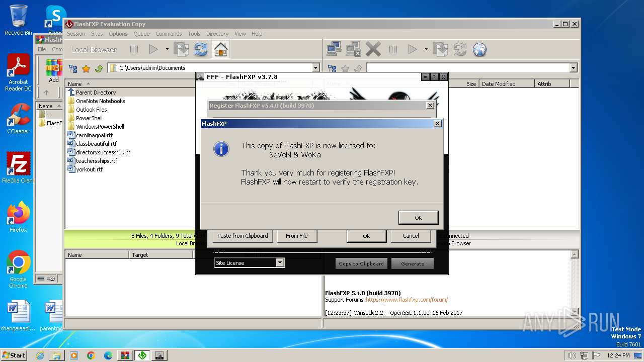Image resolution: width=644 pixels, height=362 pixels.
Task: Click the local pane up directory icon
Action: tap(99, 68)
